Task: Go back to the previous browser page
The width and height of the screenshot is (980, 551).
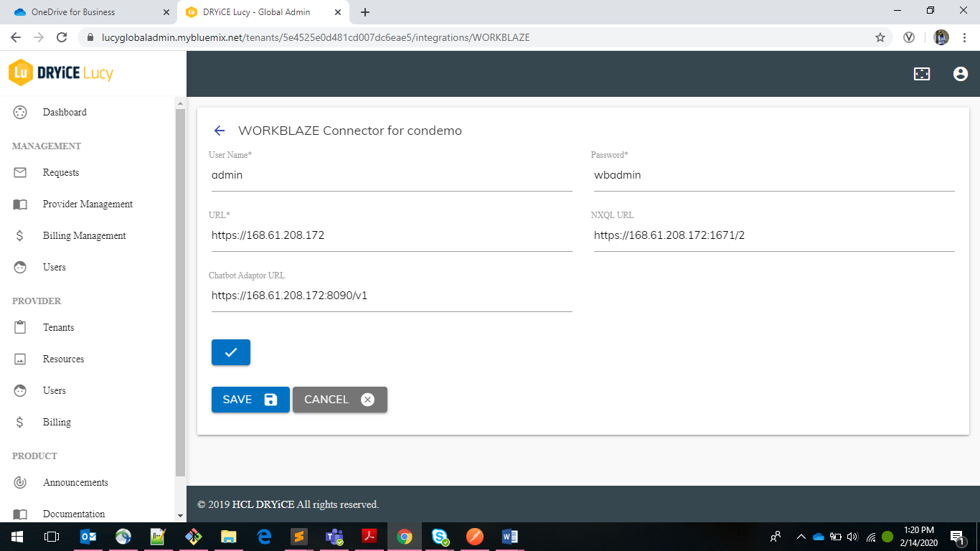Action: 16,37
